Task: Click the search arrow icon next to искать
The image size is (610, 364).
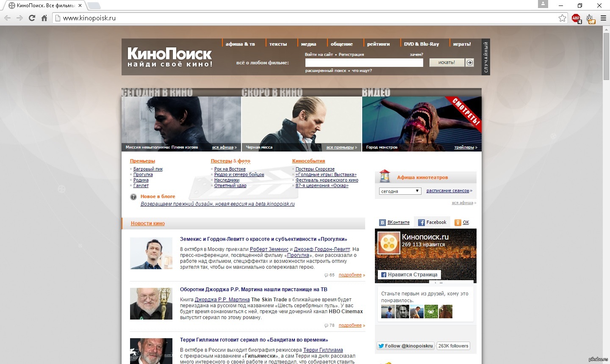Action: 469,63
